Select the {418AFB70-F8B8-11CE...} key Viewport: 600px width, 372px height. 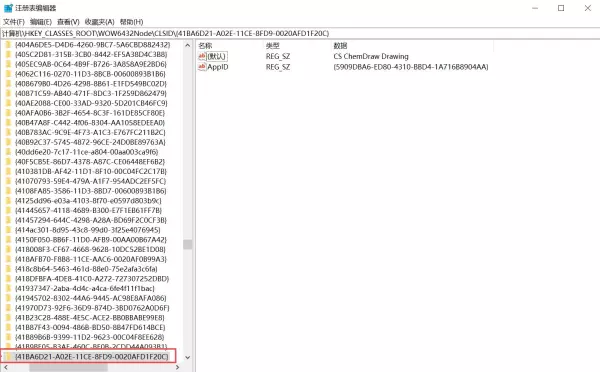click(91, 259)
